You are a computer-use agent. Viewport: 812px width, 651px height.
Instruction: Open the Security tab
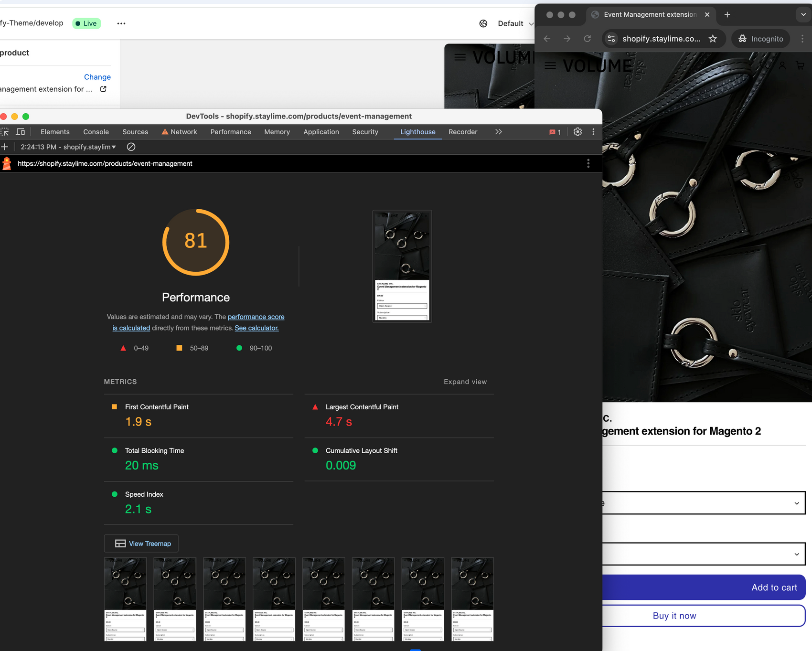pyautogui.click(x=365, y=132)
